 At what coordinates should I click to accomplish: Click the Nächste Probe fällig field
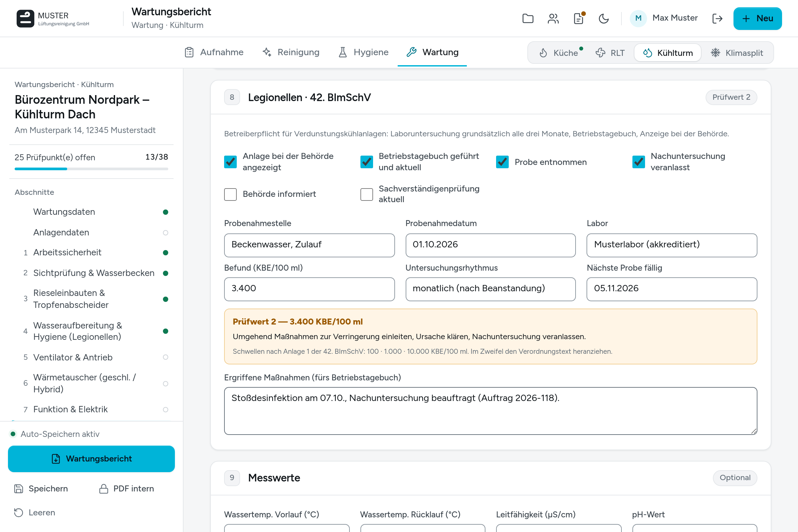coord(671,289)
